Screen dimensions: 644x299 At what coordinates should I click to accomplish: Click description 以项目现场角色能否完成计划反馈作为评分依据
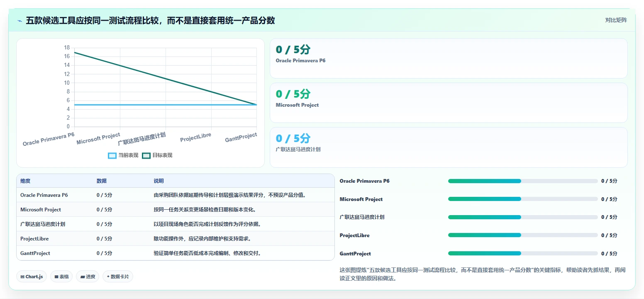point(207,224)
